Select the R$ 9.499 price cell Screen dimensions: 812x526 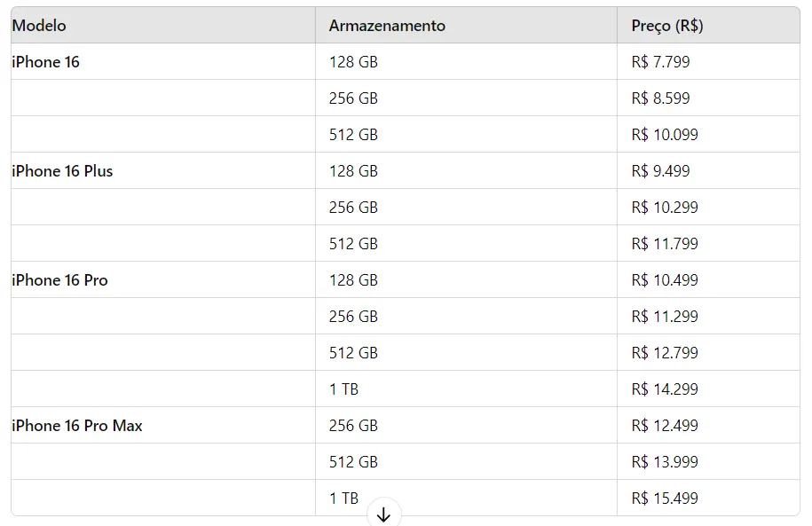pos(708,171)
